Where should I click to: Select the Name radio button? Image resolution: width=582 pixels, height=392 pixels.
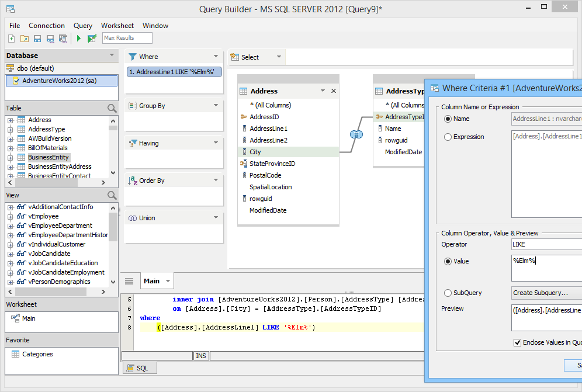tap(448, 119)
